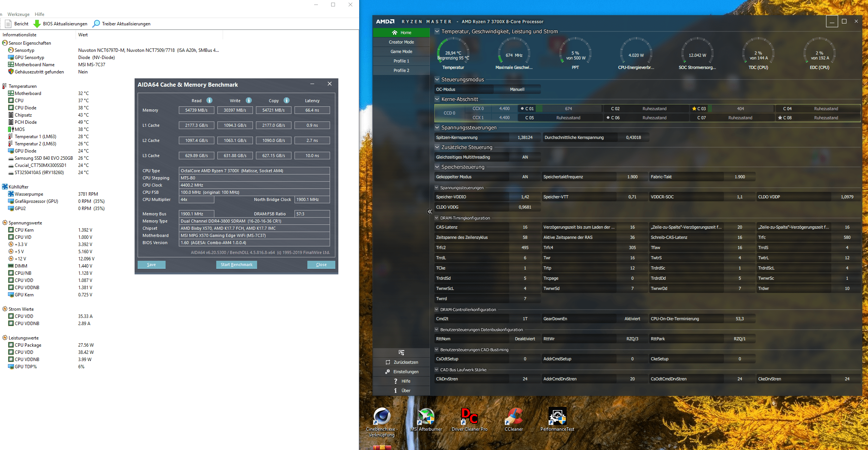This screenshot has height=450, width=868.
Task: Click the Zurücksetzen reset icon
Action: pyautogui.click(x=388, y=362)
